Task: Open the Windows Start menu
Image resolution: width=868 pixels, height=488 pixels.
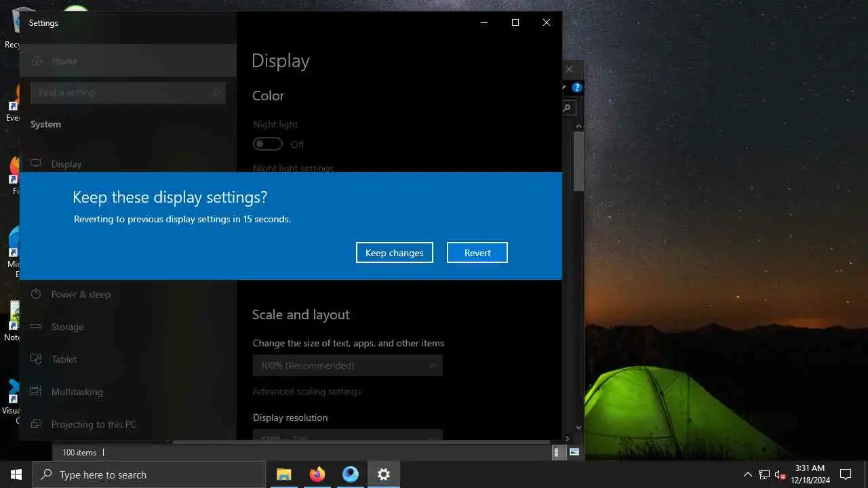Action: point(16,474)
